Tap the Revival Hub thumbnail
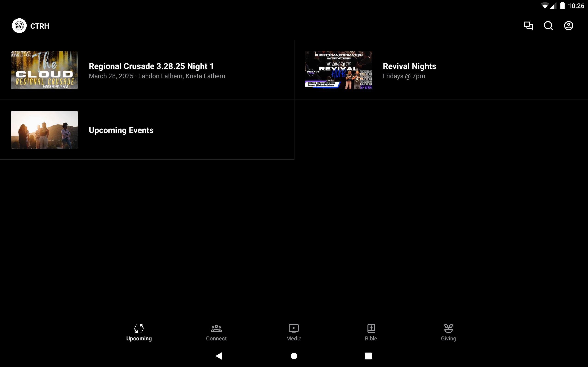Screen dimensions: 588x367 pyautogui.click(x=338, y=70)
